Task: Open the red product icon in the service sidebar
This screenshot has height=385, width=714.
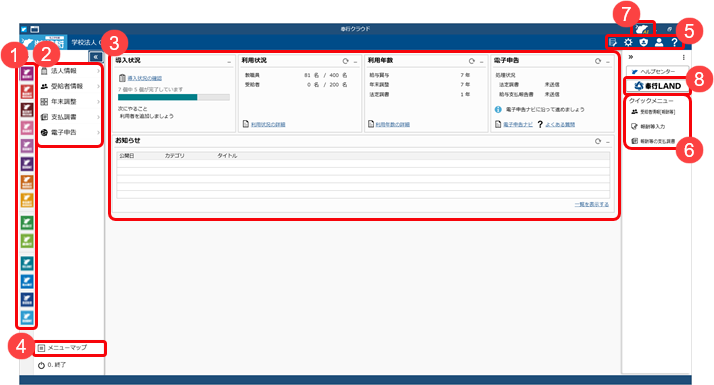Action: coord(27,92)
